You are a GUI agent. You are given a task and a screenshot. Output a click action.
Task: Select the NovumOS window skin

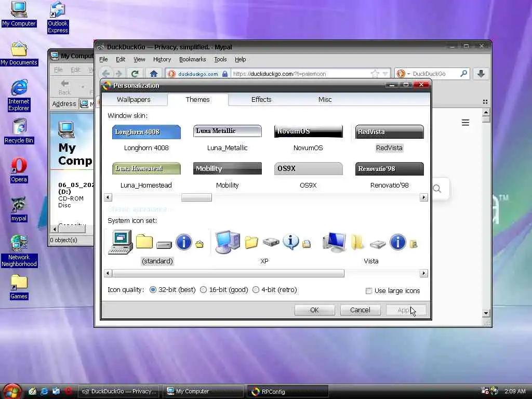click(308, 138)
